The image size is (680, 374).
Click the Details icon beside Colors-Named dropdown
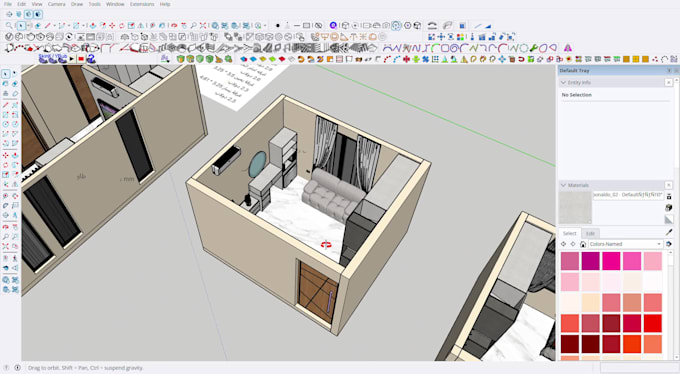669,244
